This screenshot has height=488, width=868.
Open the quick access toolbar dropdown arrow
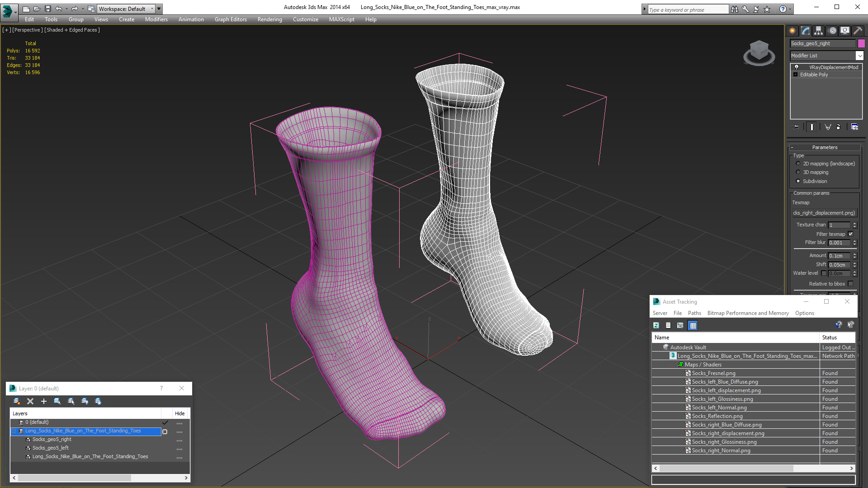(159, 9)
